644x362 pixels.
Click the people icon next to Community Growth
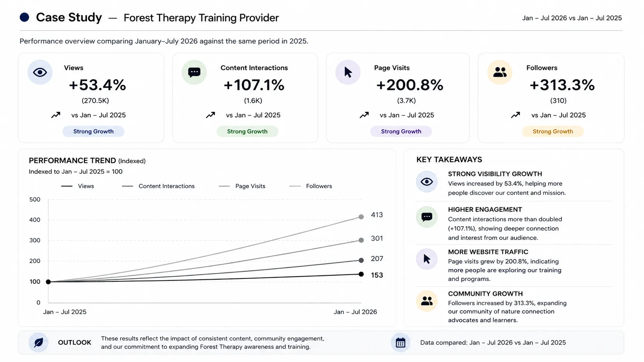coord(427,301)
